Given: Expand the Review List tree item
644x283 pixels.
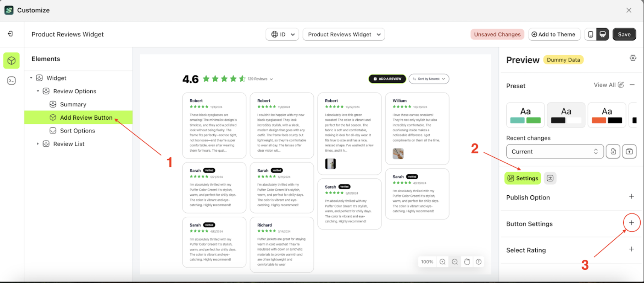Looking at the screenshot, I should point(38,144).
